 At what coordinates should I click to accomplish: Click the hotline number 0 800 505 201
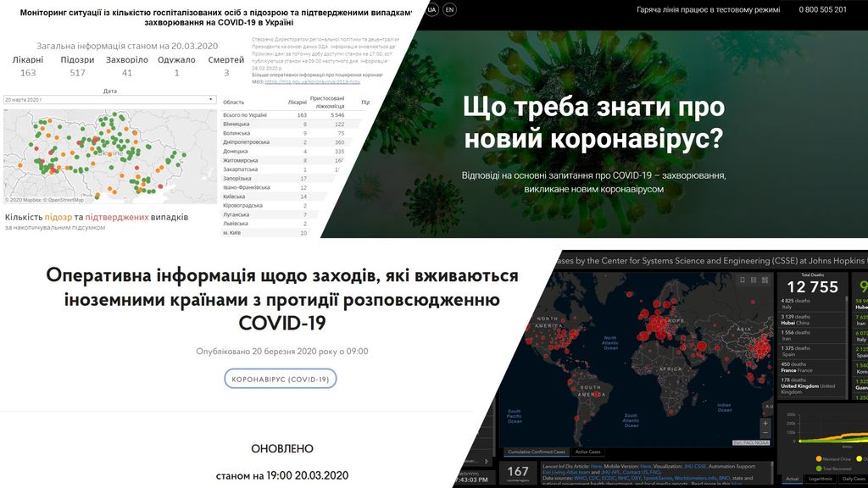(x=821, y=9)
